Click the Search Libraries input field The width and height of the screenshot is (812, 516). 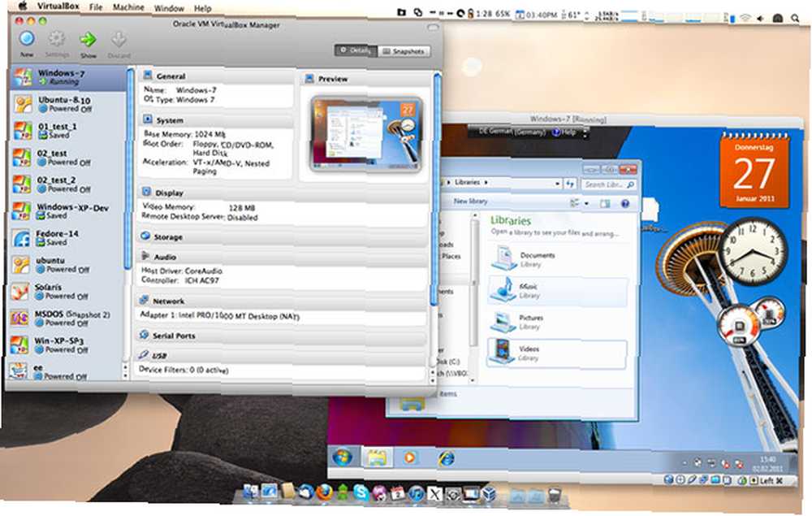tap(608, 184)
